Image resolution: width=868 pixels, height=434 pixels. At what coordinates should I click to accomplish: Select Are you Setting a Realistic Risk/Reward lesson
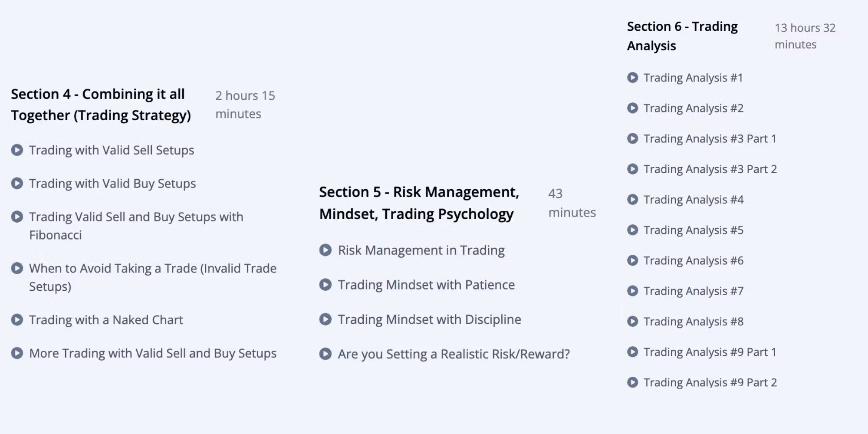pos(454,354)
